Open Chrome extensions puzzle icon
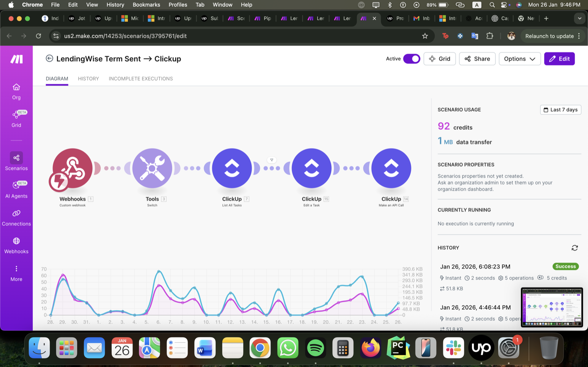The width and height of the screenshot is (588, 367). [x=490, y=36]
